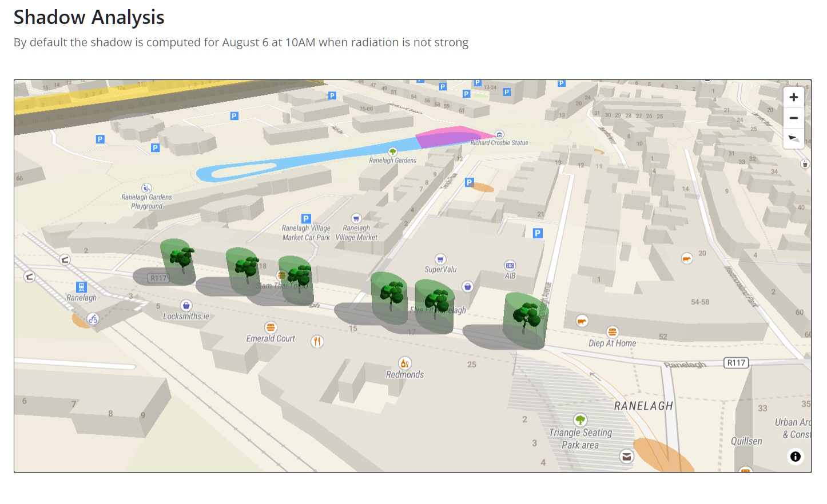This screenshot has height=504, width=827.
Task: Click 'Ranelagh Gardens Playground' label text
Action: click(x=146, y=202)
